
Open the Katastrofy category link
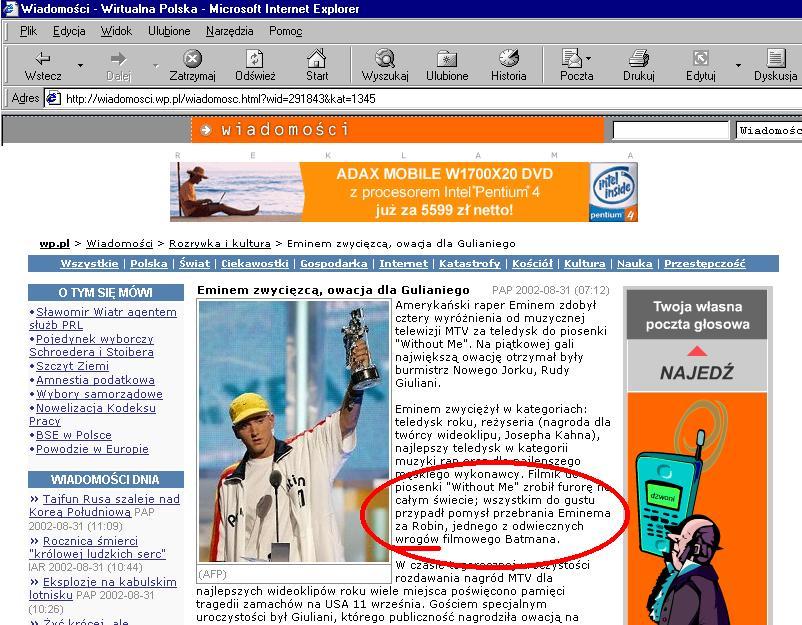[x=470, y=263]
